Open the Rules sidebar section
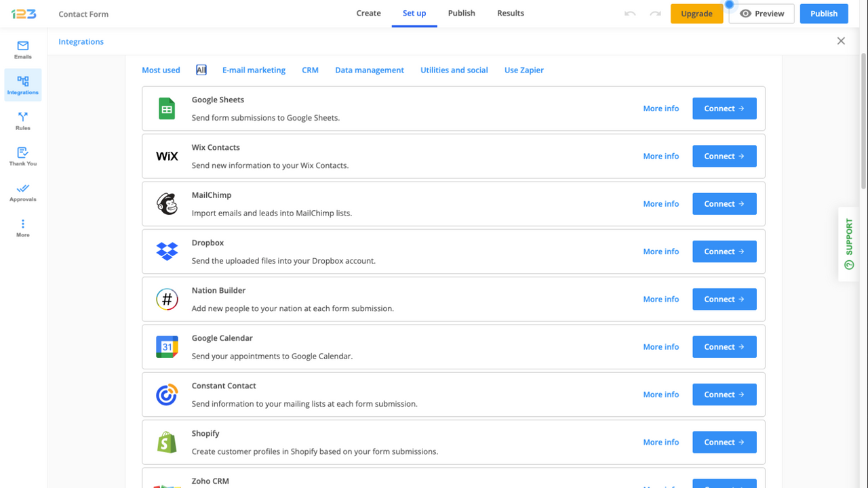 coord(23,121)
